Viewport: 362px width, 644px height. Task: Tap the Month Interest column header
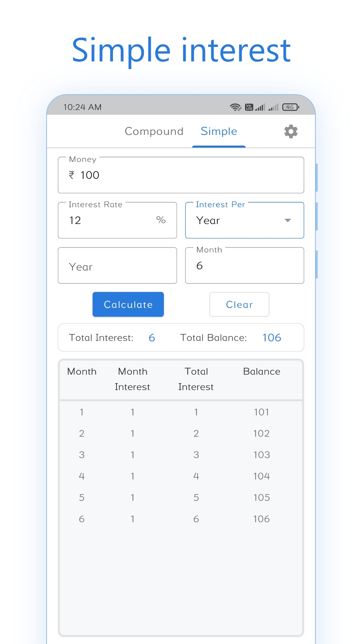tap(132, 379)
